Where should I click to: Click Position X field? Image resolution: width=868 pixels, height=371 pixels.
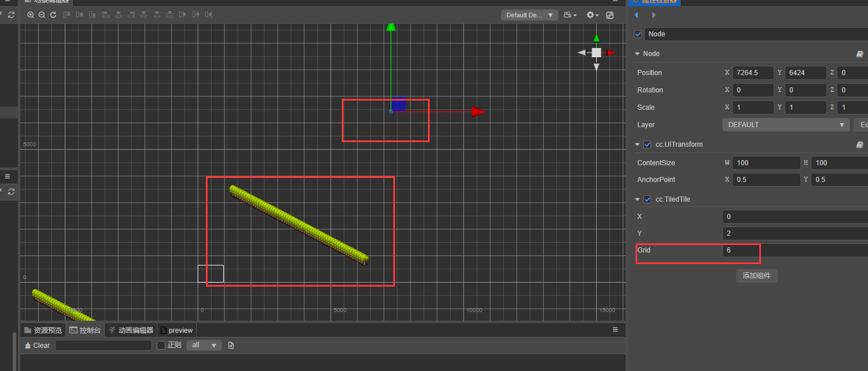[x=753, y=73]
